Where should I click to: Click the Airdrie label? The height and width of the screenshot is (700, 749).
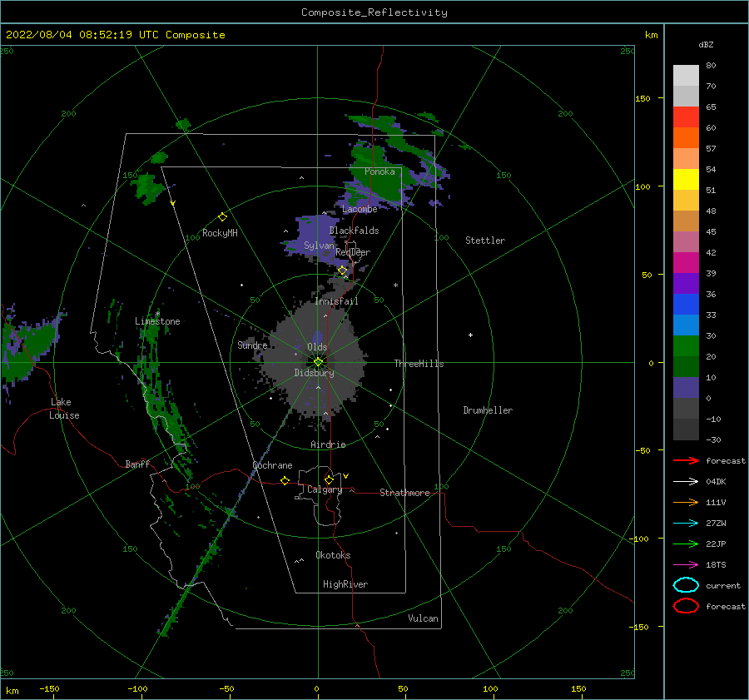click(x=328, y=444)
